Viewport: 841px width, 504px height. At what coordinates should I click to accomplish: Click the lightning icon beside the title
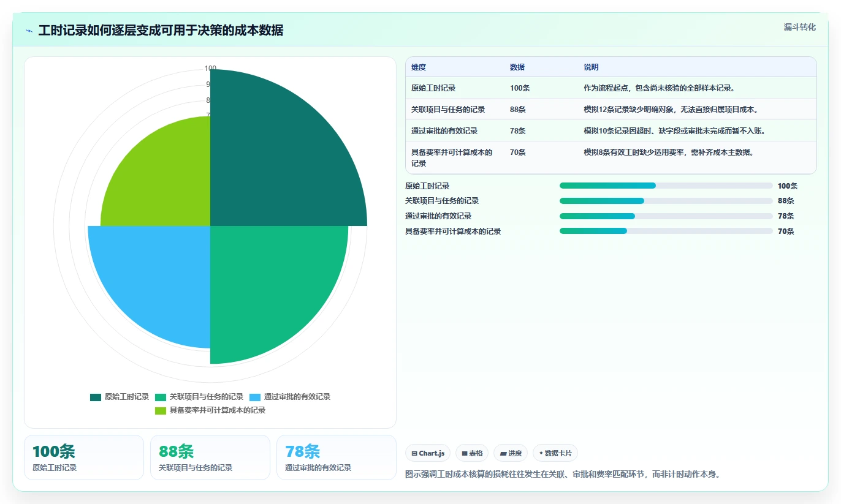(x=29, y=31)
